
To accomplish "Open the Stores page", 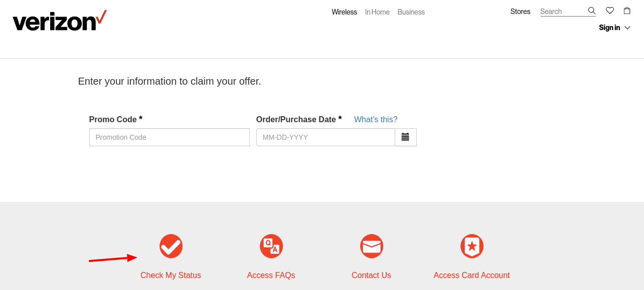I will 520,11.
